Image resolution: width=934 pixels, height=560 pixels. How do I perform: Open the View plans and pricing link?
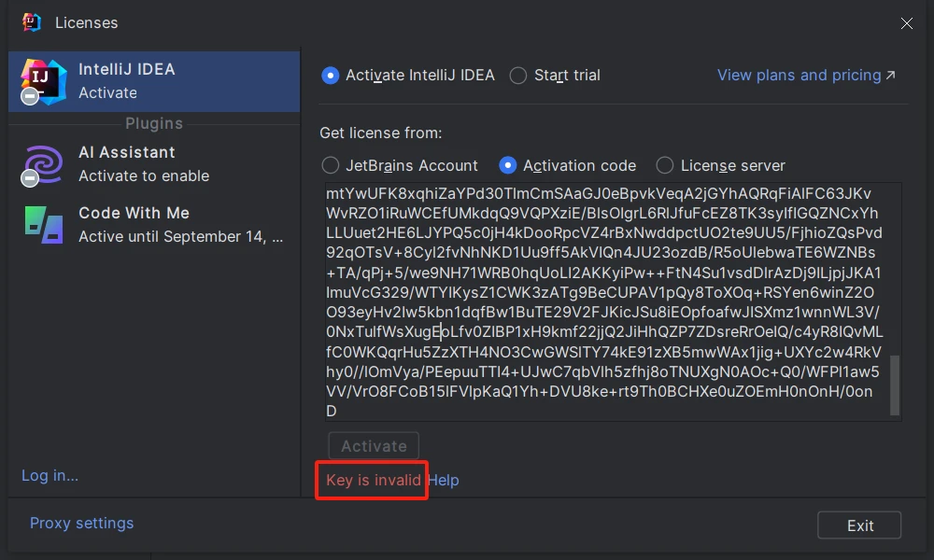pos(806,76)
